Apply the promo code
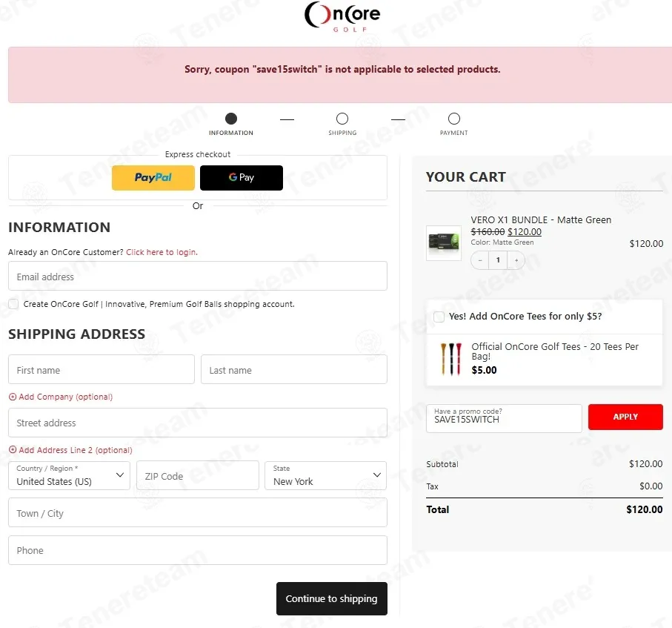672x628 pixels. point(625,417)
